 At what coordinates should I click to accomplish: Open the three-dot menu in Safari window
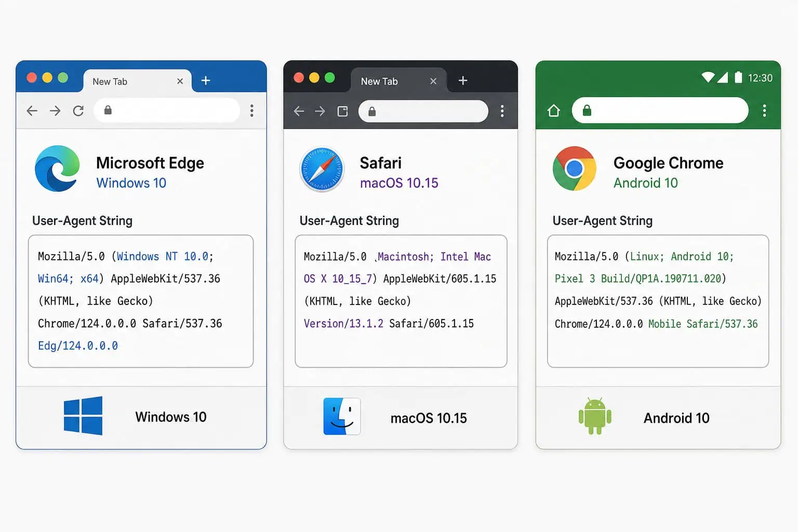[x=502, y=111]
